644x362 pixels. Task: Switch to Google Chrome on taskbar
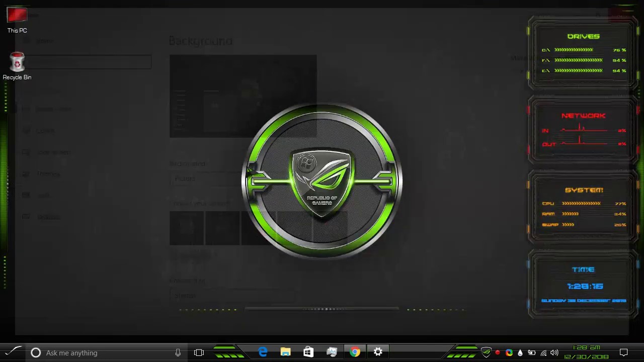point(355,352)
